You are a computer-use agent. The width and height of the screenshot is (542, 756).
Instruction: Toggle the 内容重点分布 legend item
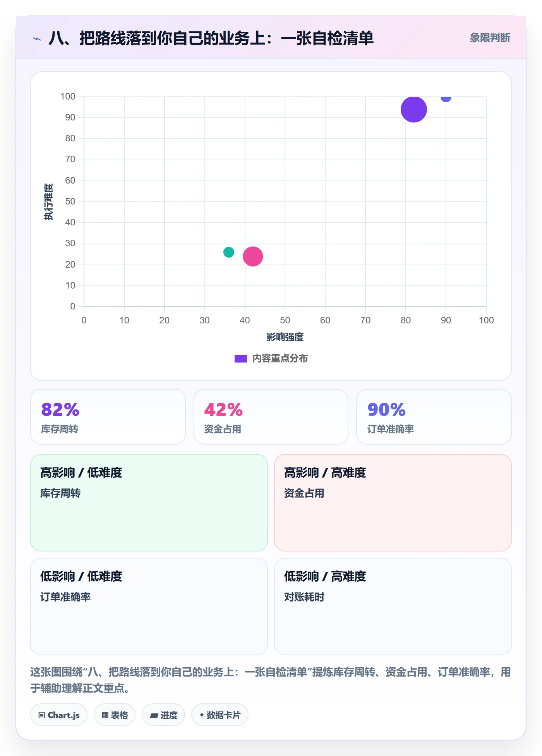pyautogui.click(x=271, y=359)
